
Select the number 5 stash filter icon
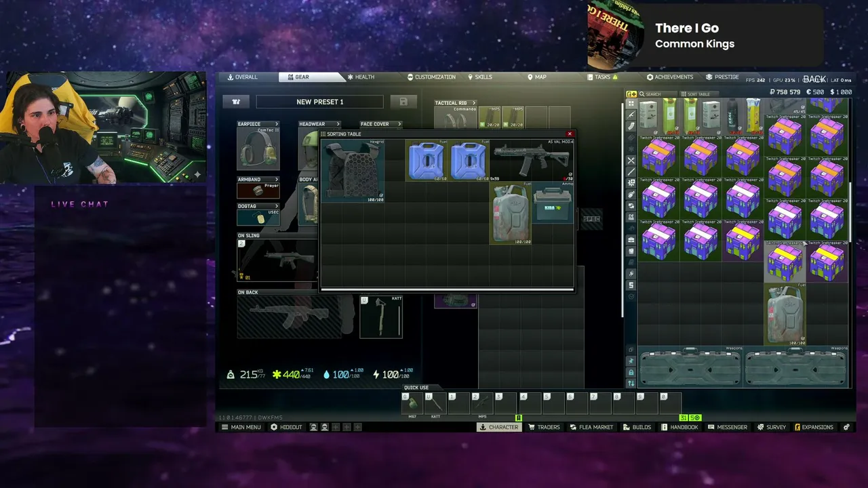[631, 285]
